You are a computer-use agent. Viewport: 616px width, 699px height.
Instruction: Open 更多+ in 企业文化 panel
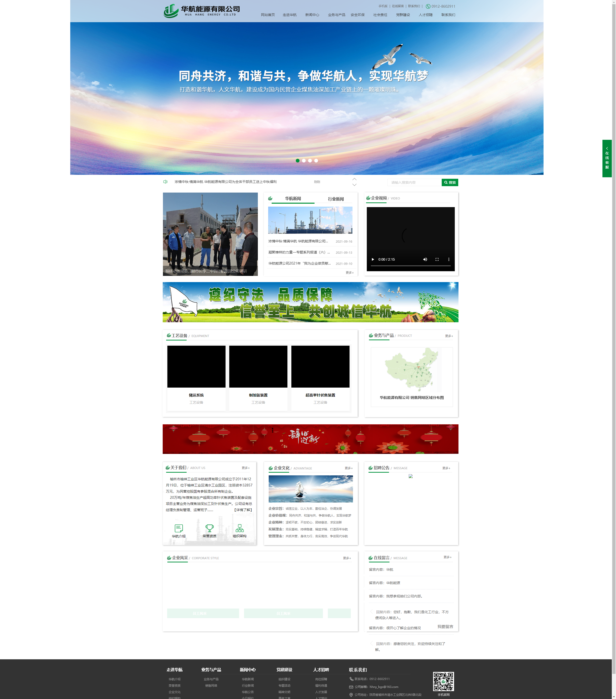(349, 468)
